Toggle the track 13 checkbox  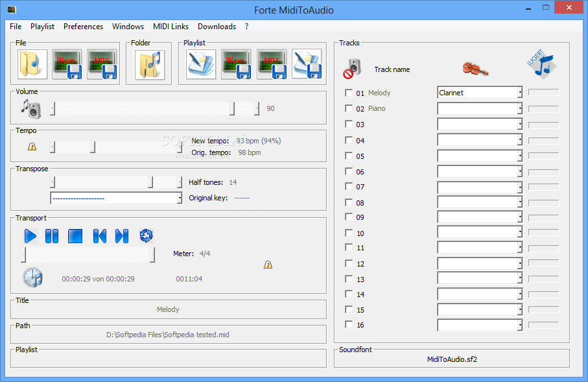point(349,279)
